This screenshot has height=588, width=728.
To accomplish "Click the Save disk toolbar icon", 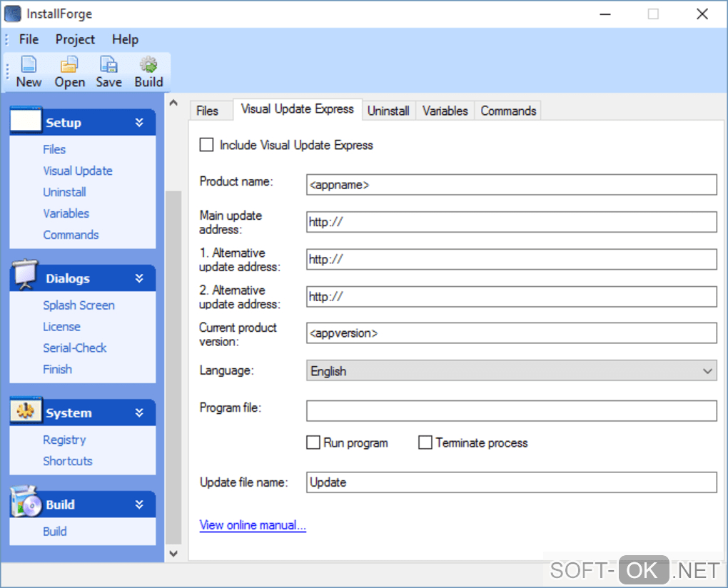I will [108, 66].
